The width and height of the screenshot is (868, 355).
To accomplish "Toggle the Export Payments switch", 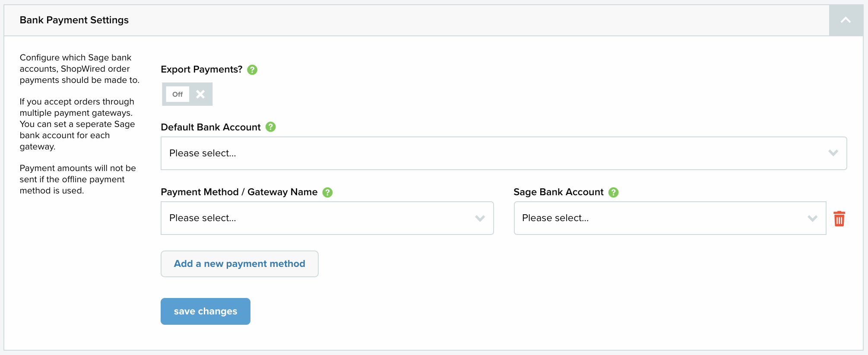I will [x=187, y=94].
